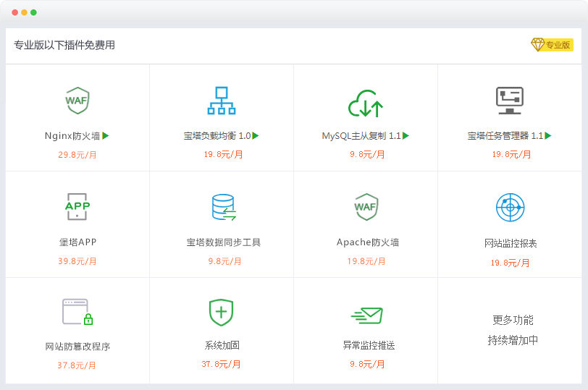Click the 堡塔APP tablet icon
The image size is (588, 390).
(77, 207)
